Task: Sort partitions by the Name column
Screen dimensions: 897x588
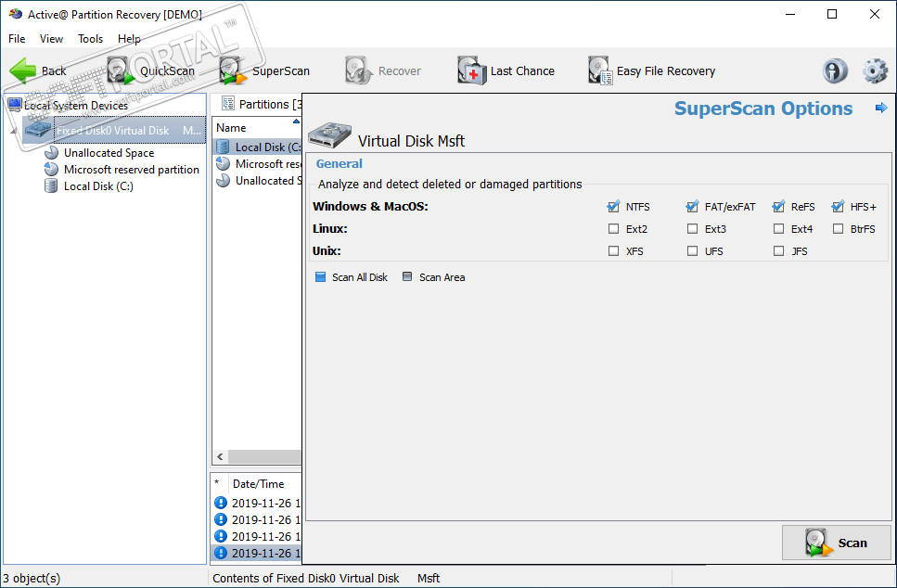Action: [256, 128]
